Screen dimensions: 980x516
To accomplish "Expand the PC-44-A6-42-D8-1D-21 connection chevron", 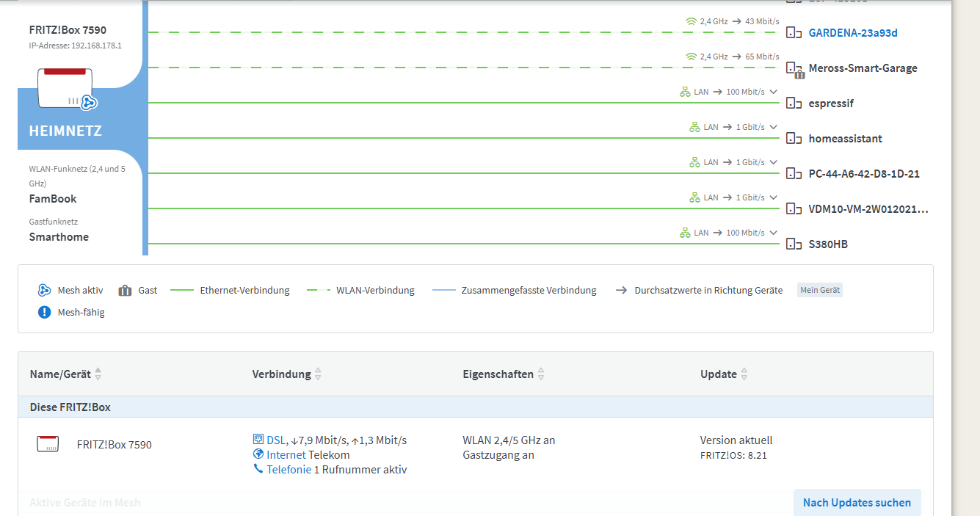I will pos(772,162).
